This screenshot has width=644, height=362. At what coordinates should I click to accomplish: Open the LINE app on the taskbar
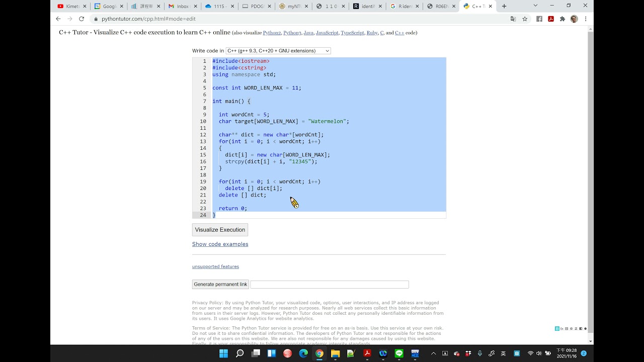[x=399, y=353]
